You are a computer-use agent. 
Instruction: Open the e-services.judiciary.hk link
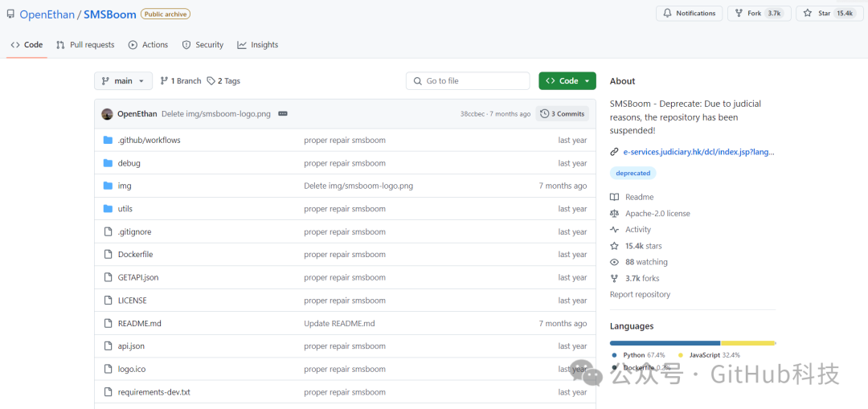[x=698, y=152]
